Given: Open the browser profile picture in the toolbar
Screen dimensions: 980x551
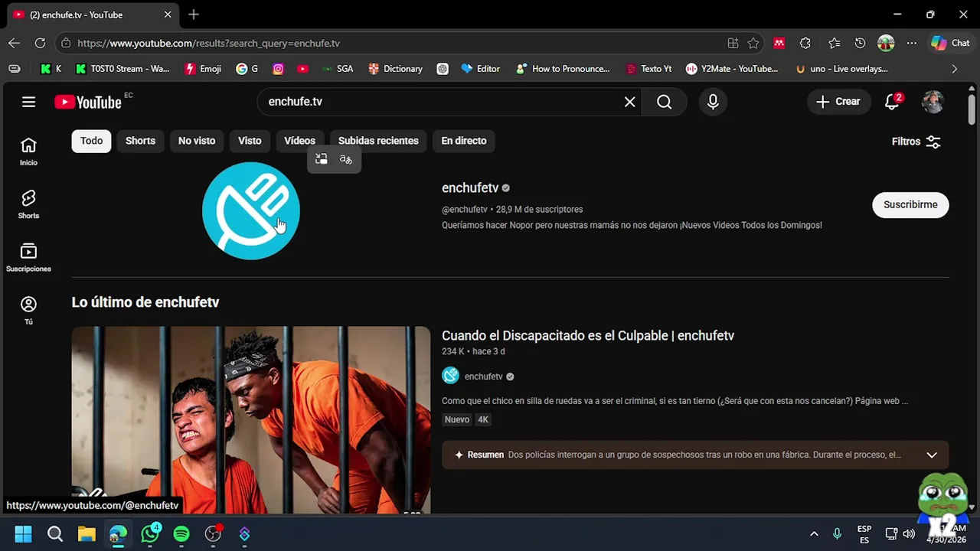Looking at the screenshot, I should (x=886, y=43).
